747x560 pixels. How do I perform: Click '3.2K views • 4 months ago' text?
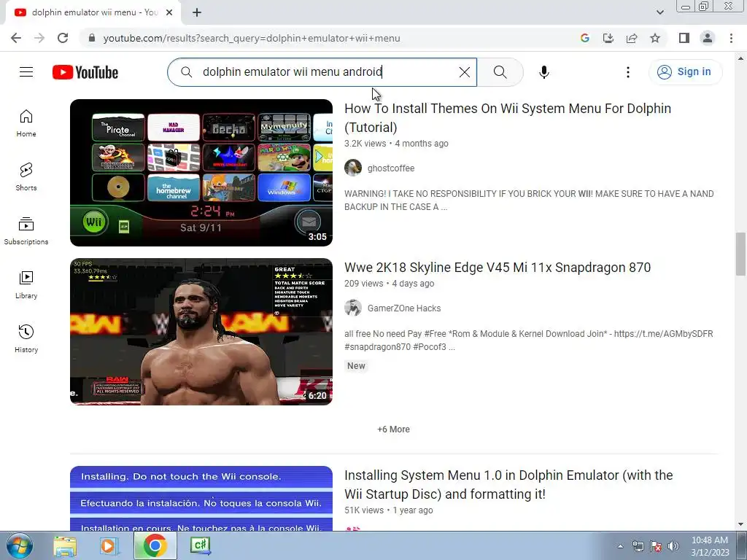coord(396,144)
